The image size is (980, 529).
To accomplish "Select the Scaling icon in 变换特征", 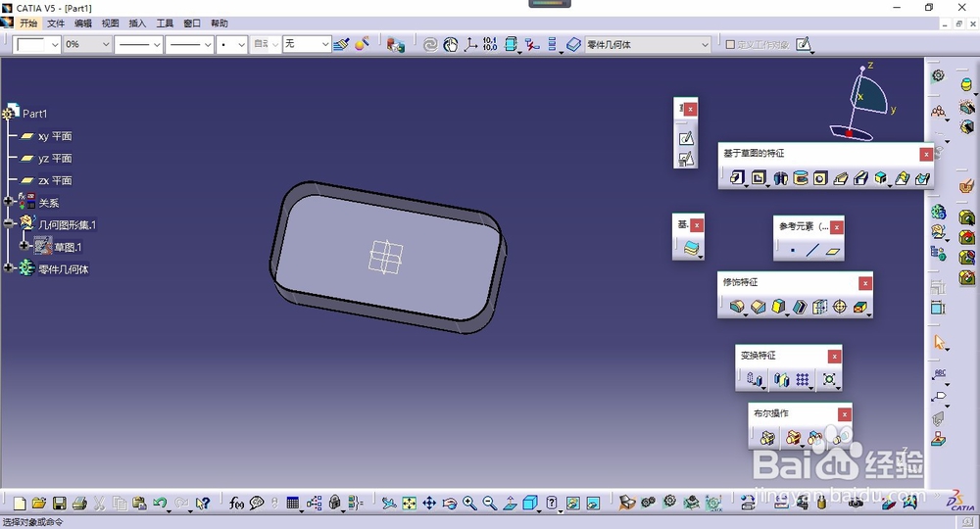I will [x=829, y=379].
